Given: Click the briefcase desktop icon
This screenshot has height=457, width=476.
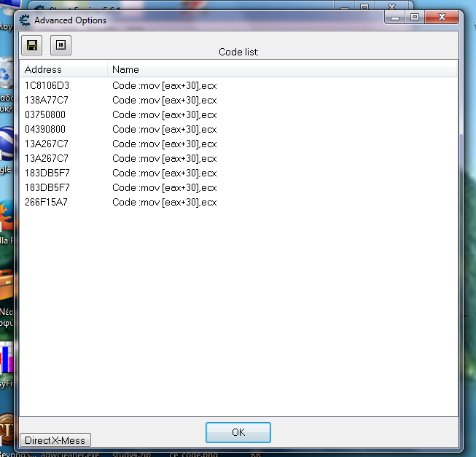Looking at the screenshot, I should [x=7, y=286].
